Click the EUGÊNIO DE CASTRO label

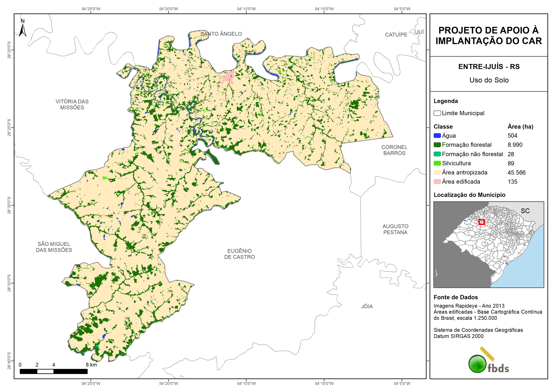click(x=239, y=254)
